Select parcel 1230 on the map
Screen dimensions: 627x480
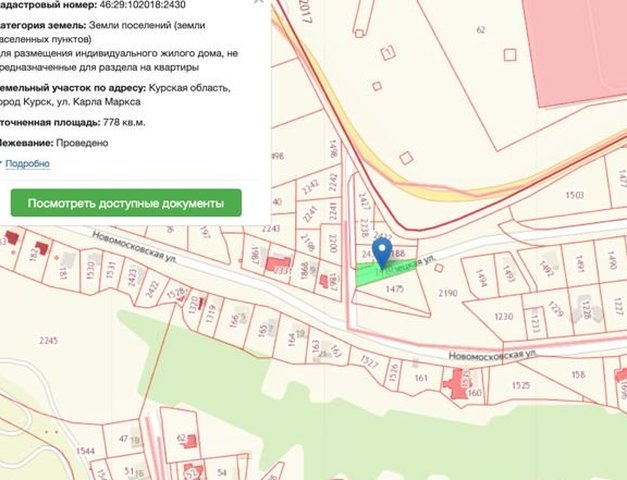(x=503, y=317)
